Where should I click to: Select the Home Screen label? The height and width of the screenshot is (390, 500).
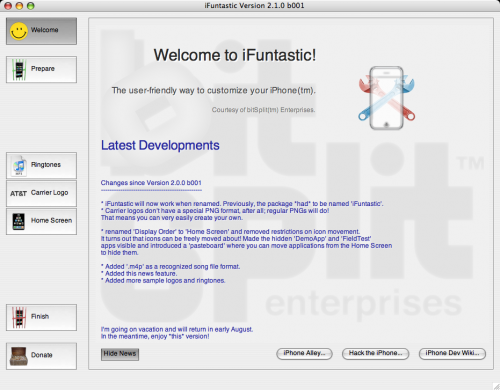coord(51,221)
